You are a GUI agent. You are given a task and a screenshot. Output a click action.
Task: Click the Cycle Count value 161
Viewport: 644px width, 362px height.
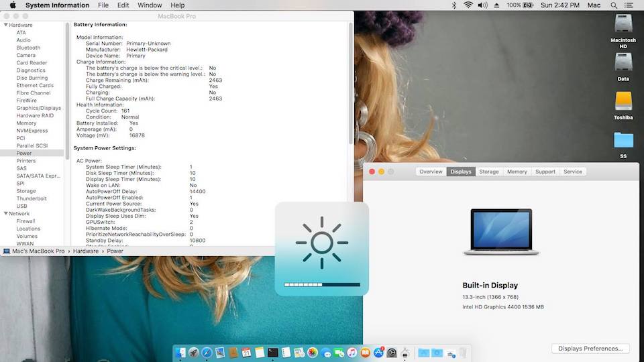(125, 111)
